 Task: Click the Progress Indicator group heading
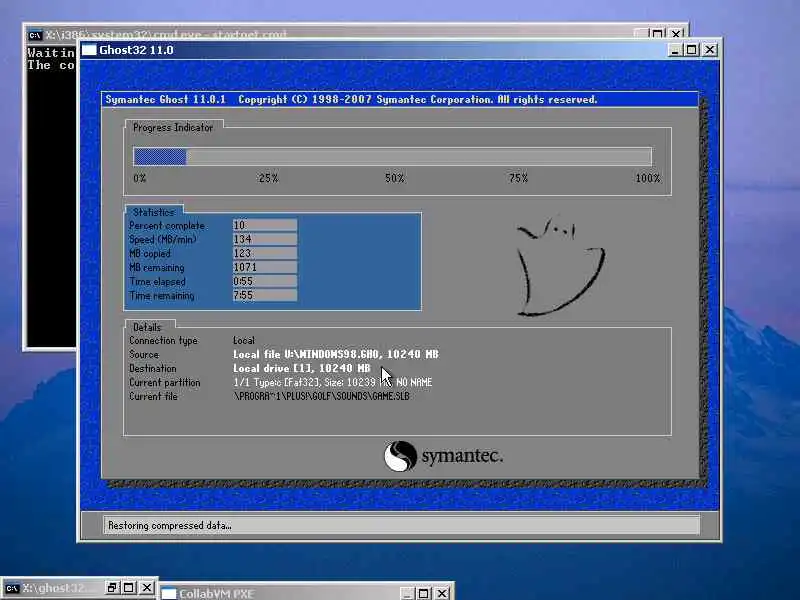(173, 128)
